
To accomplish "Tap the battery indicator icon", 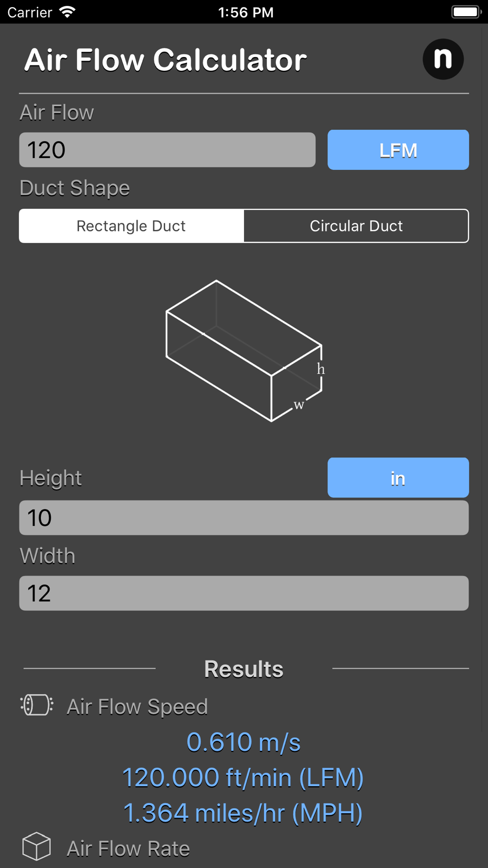I will click(x=466, y=12).
